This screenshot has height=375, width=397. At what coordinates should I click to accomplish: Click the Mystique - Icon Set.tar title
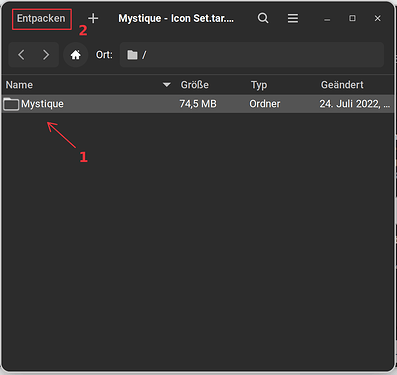(176, 18)
